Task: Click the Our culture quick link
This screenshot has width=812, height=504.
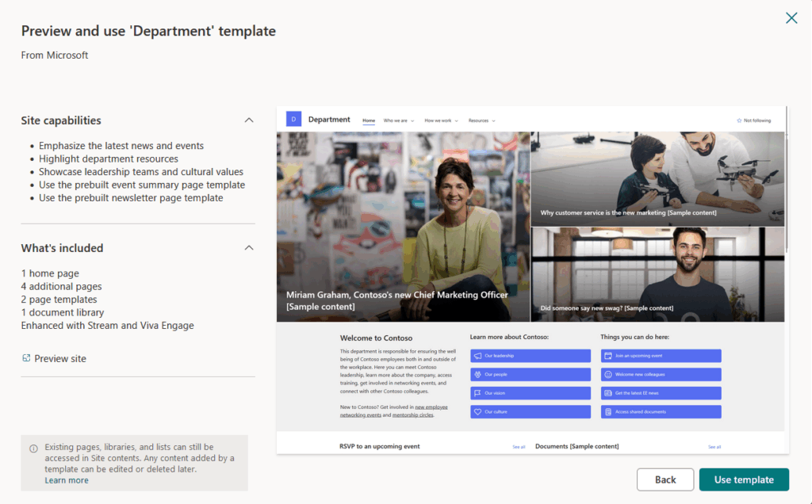Action: pos(530,412)
